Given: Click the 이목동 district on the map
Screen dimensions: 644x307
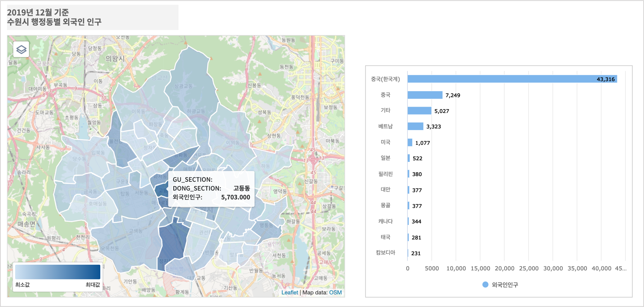Looking at the screenshot, I should point(138,111).
